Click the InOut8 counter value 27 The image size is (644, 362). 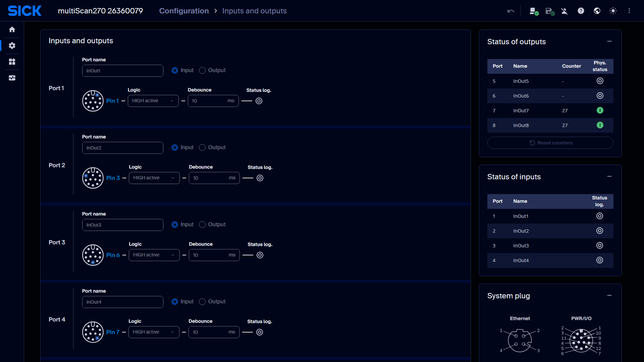565,125
